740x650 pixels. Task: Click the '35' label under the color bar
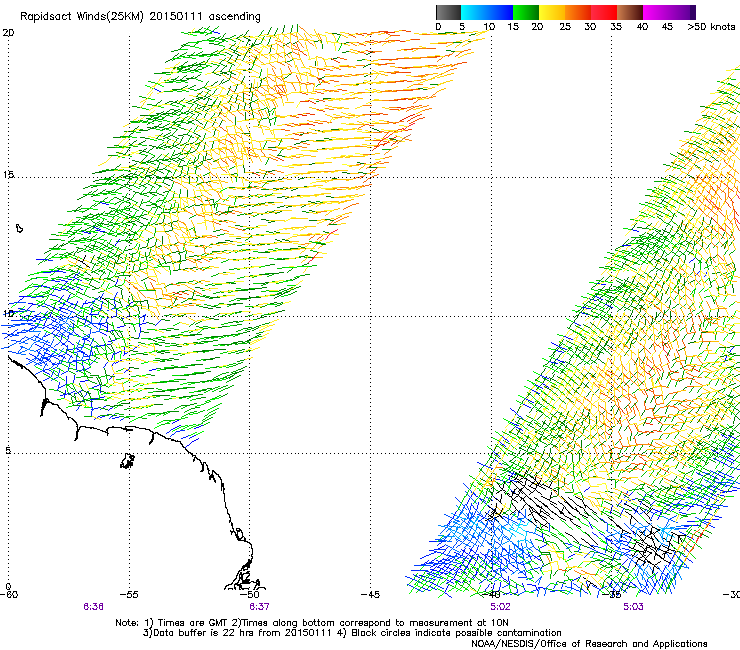[x=616, y=27]
